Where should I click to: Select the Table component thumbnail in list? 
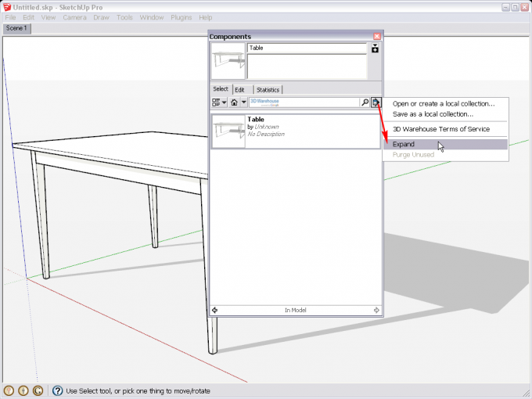click(x=228, y=131)
